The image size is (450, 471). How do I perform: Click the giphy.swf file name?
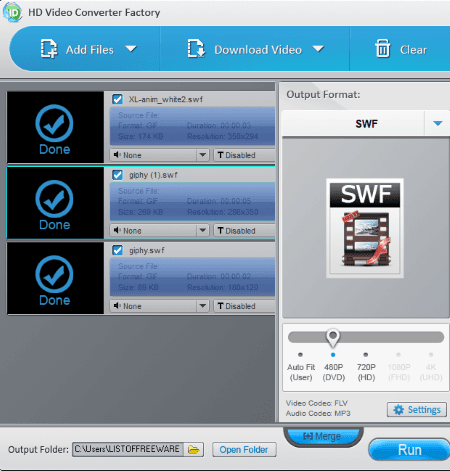coord(147,250)
